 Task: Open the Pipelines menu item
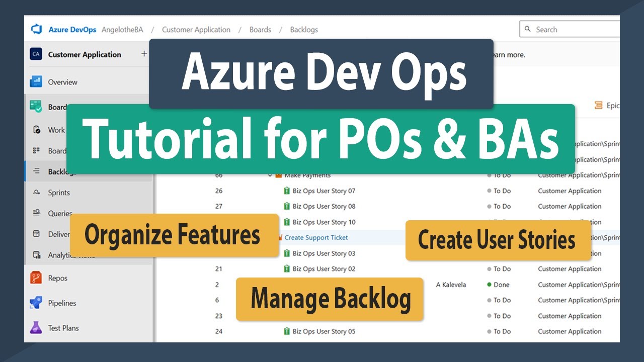click(x=62, y=303)
